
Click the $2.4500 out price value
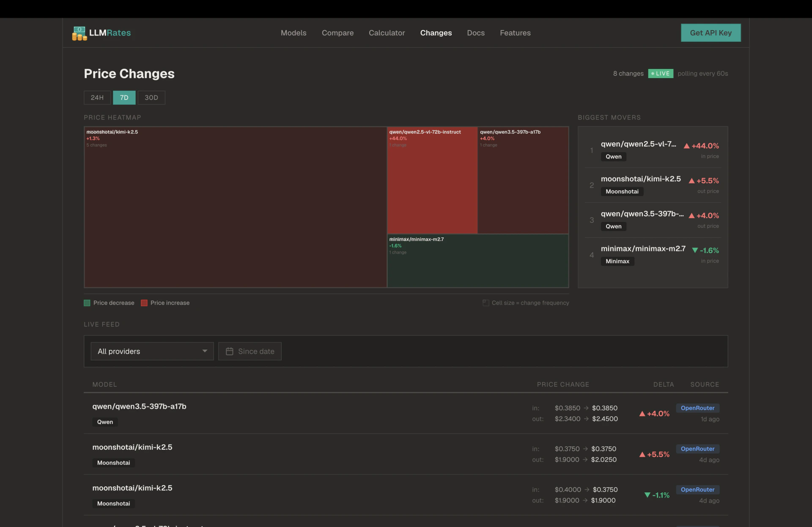(x=605, y=419)
